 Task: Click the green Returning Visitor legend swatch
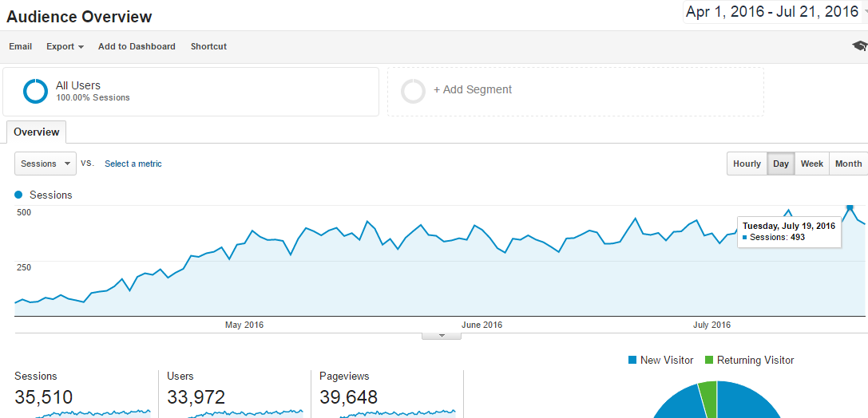point(709,360)
